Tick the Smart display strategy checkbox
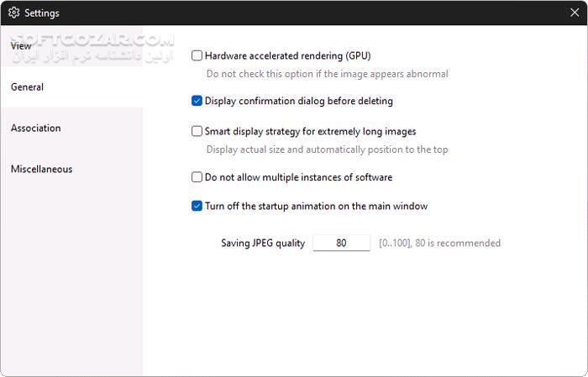Viewport: 588px width, 377px height. coord(197,132)
